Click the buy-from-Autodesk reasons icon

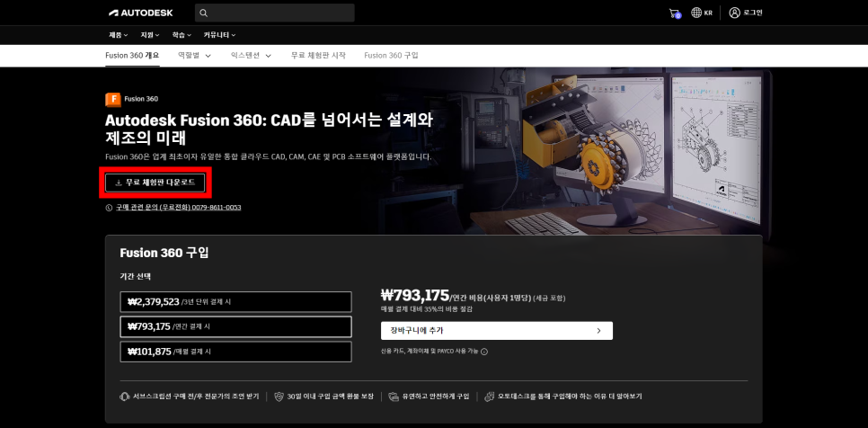489,397
